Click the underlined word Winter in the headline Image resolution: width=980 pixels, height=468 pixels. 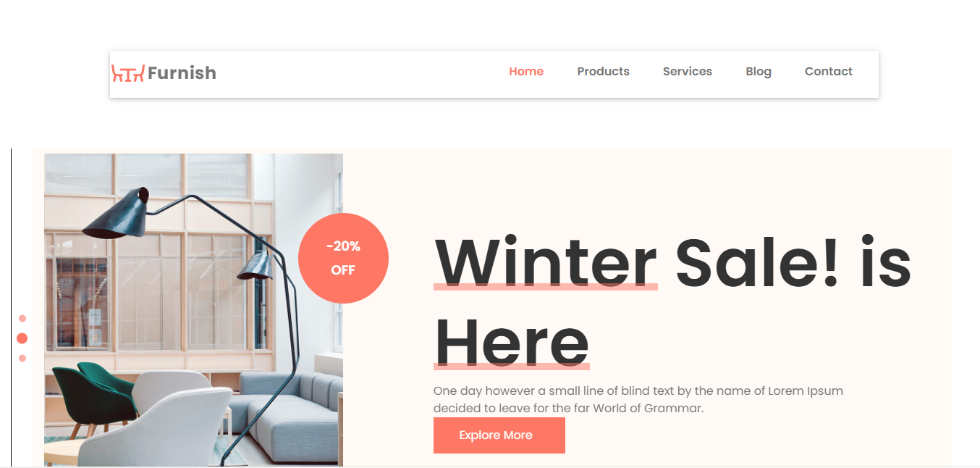(546, 261)
